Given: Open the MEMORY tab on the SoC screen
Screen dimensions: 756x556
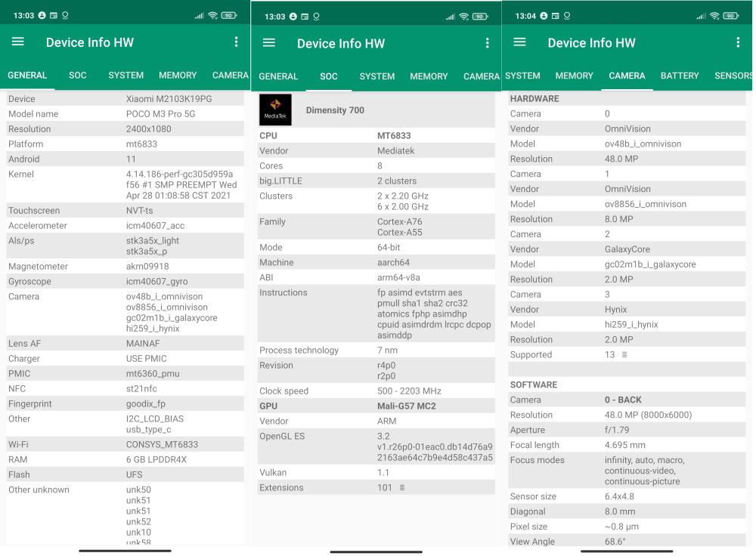Looking at the screenshot, I should pos(429,76).
